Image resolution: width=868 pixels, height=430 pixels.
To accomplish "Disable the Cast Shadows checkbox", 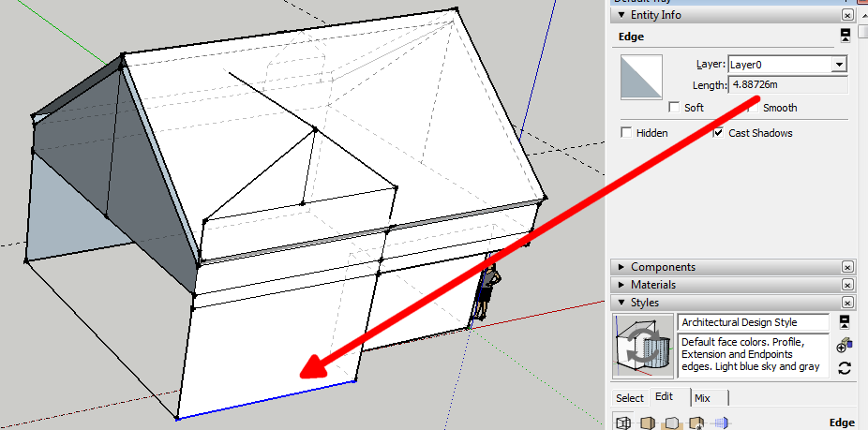I will [718, 133].
